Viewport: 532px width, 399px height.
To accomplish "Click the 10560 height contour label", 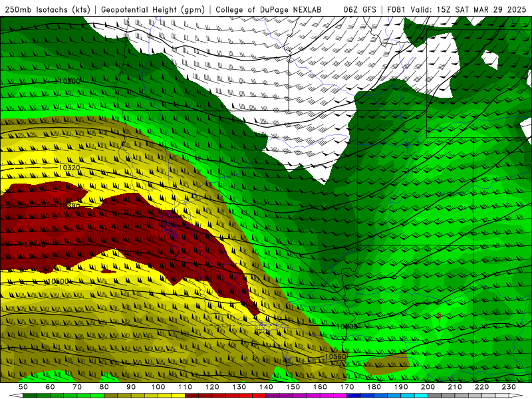I will coord(336,356).
